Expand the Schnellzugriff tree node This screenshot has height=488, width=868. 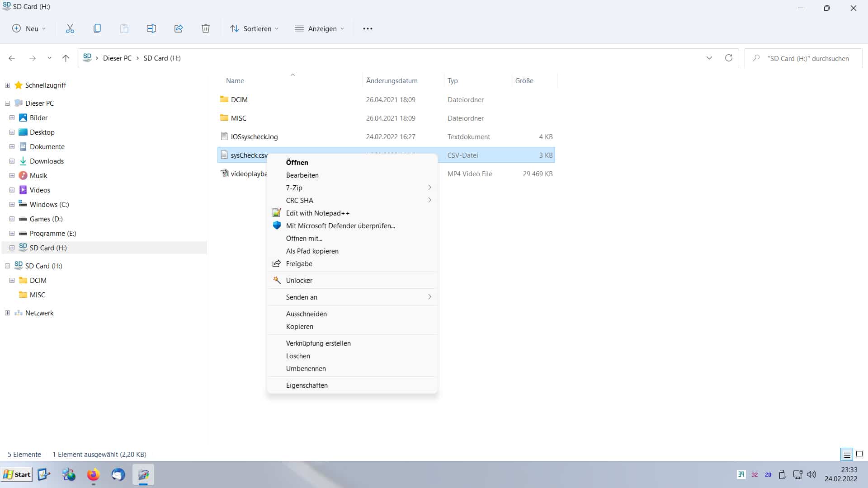[7, 85]
